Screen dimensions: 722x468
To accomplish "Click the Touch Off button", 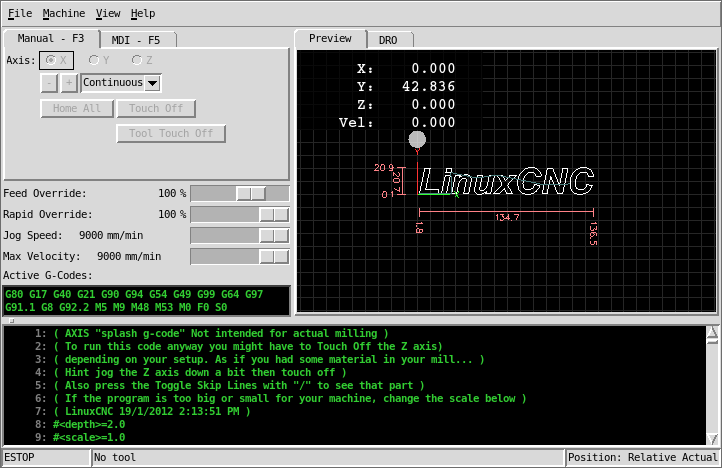I will 156,108.
